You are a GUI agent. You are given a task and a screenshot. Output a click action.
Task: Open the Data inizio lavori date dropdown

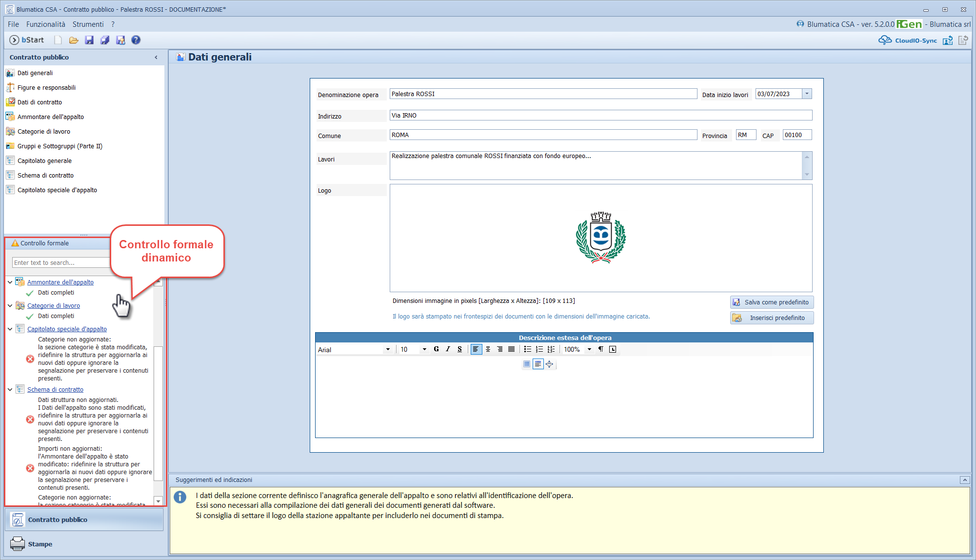pos(807,94)
